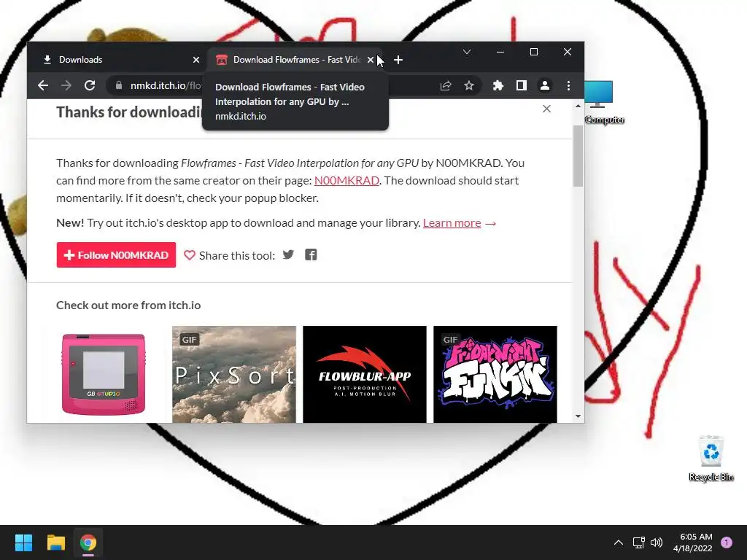Viewport: 747px width, 560px height.
Task: Open the GB Studio thumbnail
Action: tap(104, 374)
